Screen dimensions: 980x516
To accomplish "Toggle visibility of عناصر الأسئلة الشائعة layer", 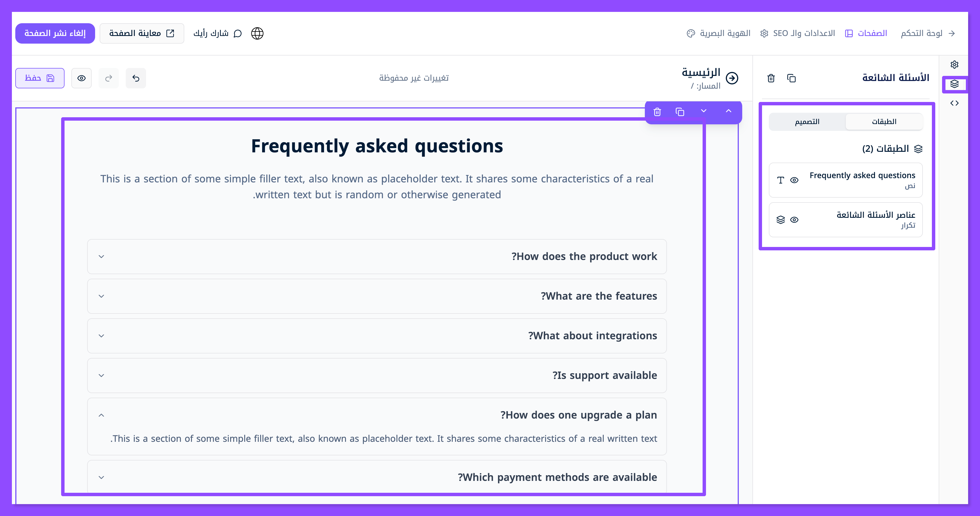I will (794, 220).
